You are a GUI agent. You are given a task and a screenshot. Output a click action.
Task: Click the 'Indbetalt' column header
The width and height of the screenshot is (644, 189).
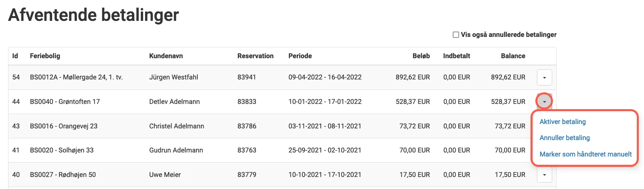click(x=456, y=56)
